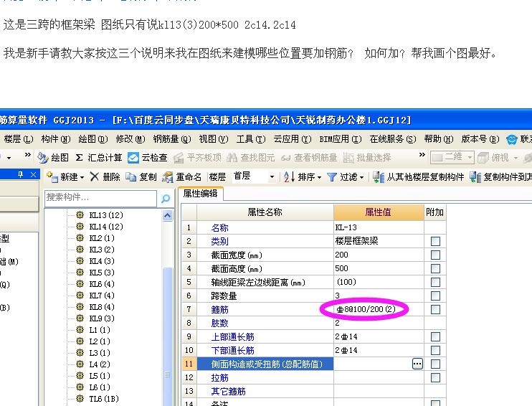532x406 pixels.
Task: Click the search magnifier icon
Action: [166, 199]
